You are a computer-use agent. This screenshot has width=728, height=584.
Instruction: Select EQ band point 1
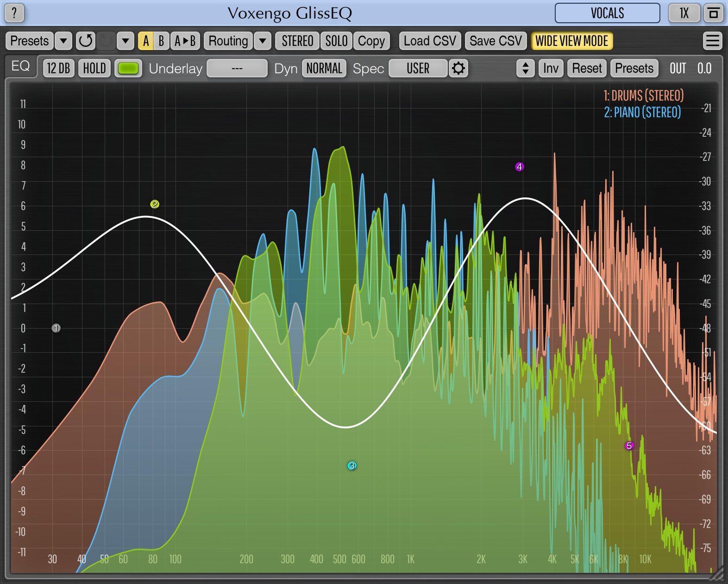coord(56,328)
